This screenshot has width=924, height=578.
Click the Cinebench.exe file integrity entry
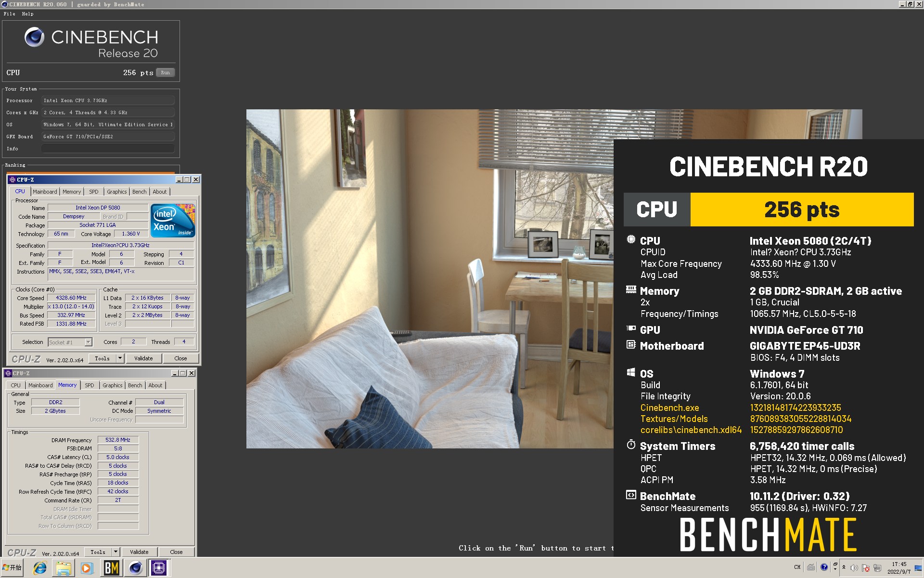[x=669, y=407]
